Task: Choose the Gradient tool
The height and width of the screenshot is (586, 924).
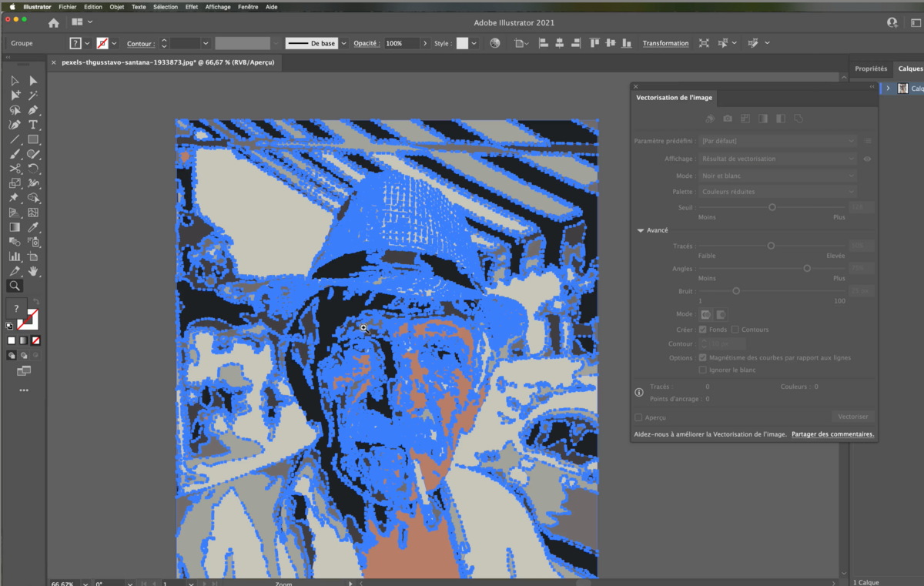Action: (x=15, y=227)
